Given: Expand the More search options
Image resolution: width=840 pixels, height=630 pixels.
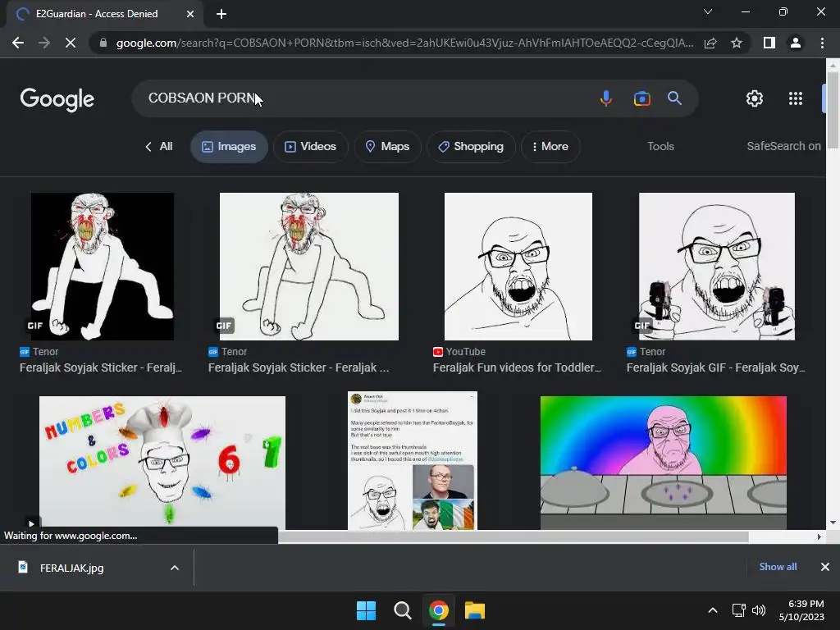Looking at the screenshot, I should coord(550,146).
